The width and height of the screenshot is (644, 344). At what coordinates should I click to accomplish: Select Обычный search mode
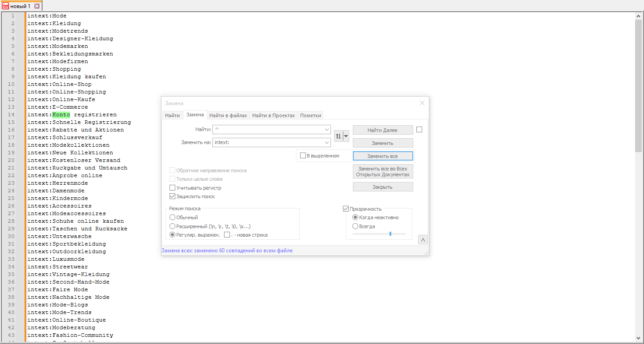click(x=172, y=217)
